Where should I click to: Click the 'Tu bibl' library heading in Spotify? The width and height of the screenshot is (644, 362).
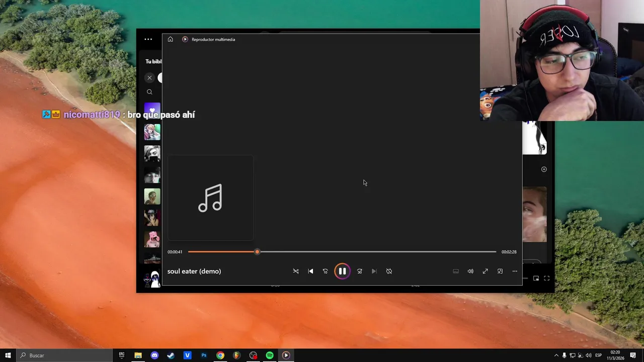(153, 61)
